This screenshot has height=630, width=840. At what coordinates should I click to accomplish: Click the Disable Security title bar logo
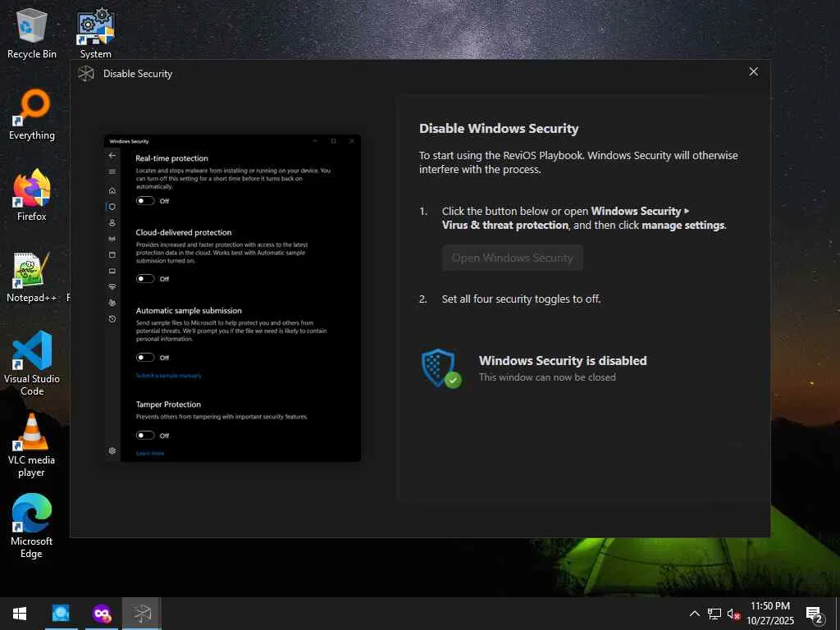point(86,73)
